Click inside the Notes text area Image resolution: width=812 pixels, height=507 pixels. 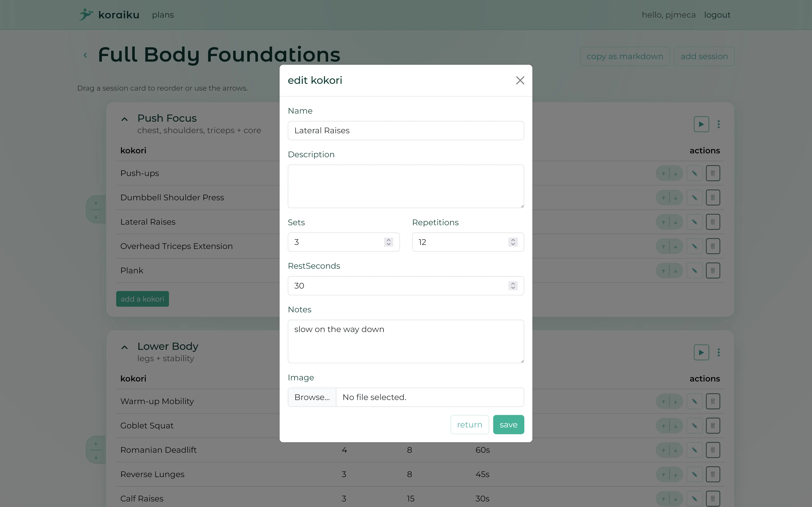tap(405, 341)
